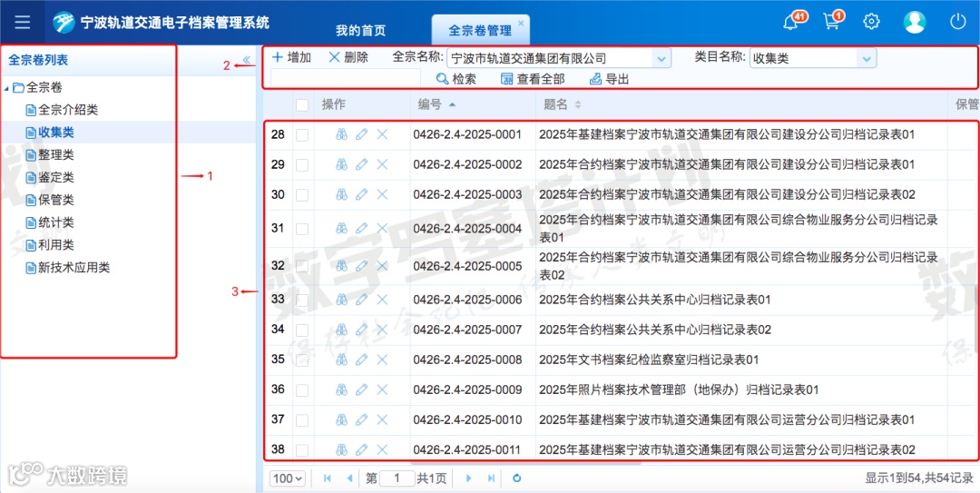Edit record 0426-2.4-2025-0009 with pencil icon
This screenshot has width=980, height=493.
361,389
